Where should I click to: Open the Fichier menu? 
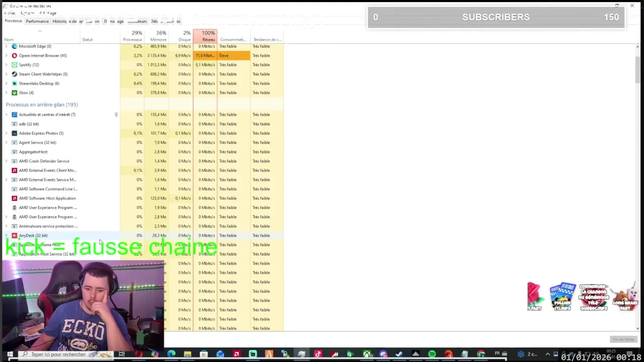pyautogui.click(x=10, y=13)
